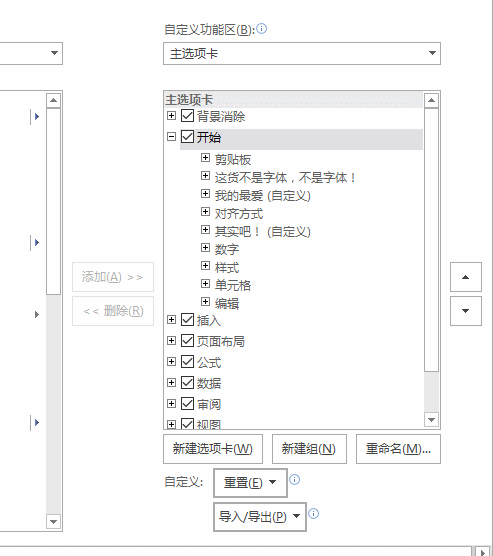Expand the 页面布局 tab node
The image size is (493, 556).
[171, 341]
